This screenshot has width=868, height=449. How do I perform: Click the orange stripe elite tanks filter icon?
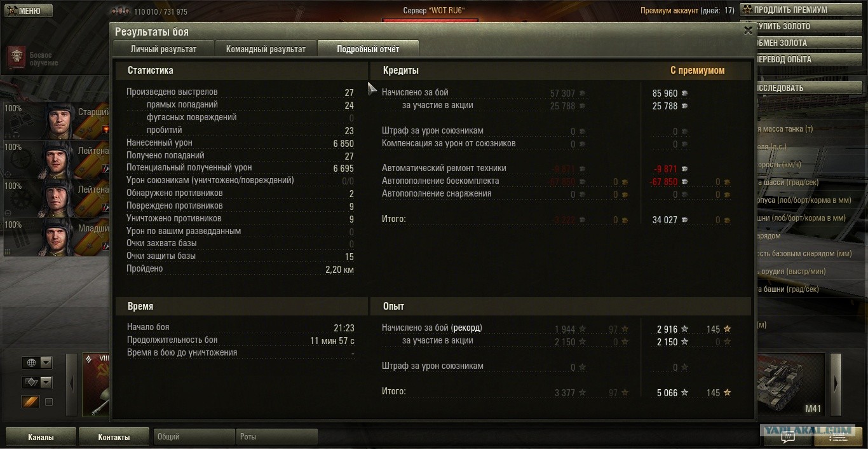pos(31,402)
